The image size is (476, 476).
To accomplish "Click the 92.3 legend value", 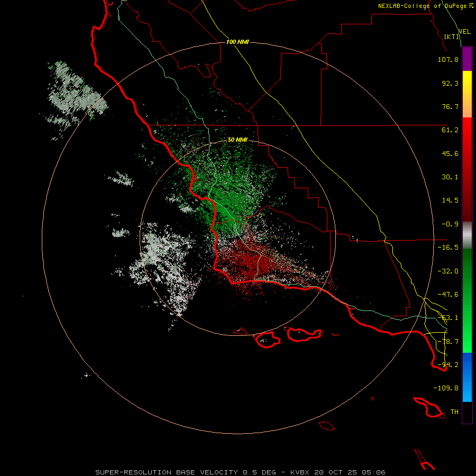I will pyautogui.click(x=450, y=83).
